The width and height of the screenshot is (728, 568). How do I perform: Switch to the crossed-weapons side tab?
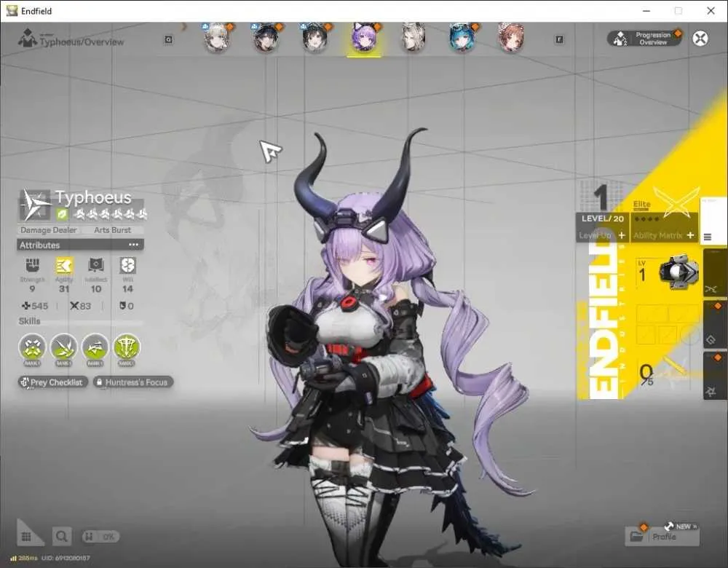[715, 273]
